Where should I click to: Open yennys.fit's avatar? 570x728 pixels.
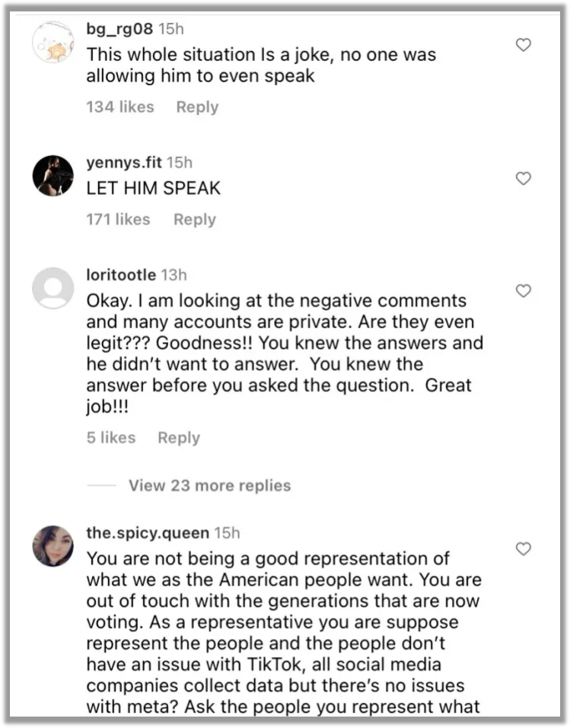click(53, 176)
